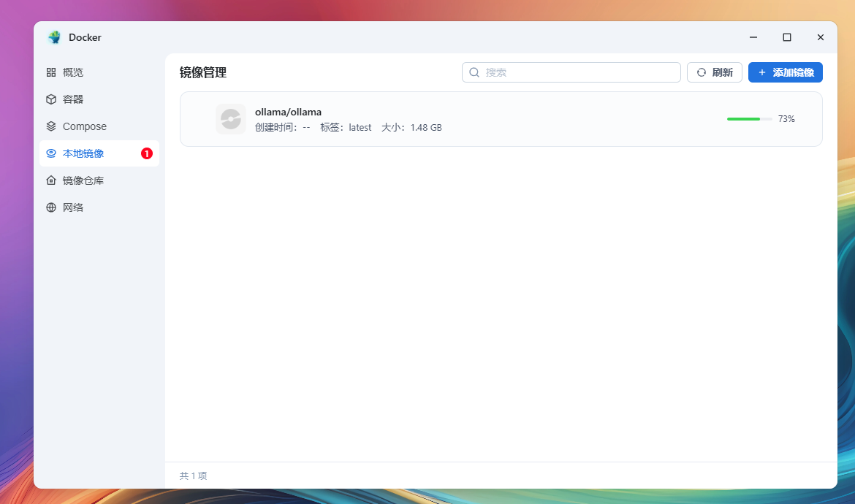Minimize the Docker window
This screenshot has width=855, height=504.
point(753,37)
